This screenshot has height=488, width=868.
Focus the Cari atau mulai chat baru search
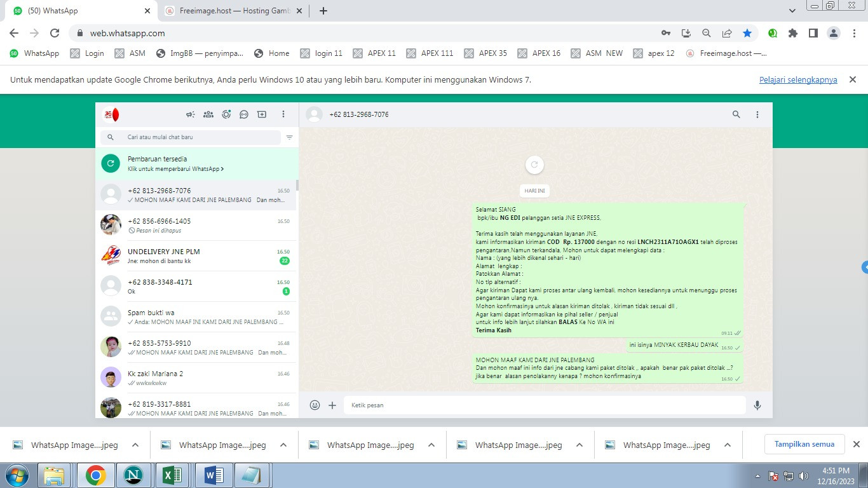(191, 137)
